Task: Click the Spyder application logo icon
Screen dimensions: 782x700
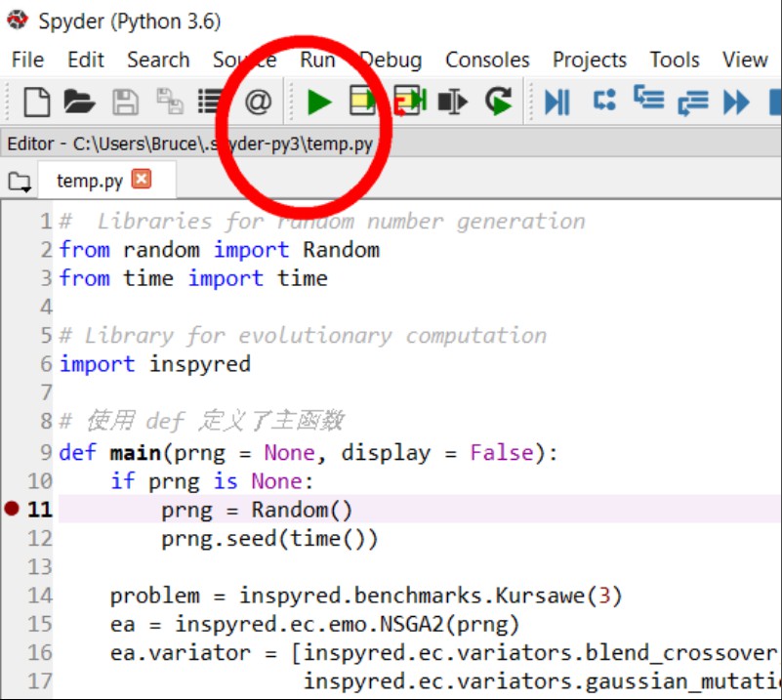Action: tap(18, 20)
